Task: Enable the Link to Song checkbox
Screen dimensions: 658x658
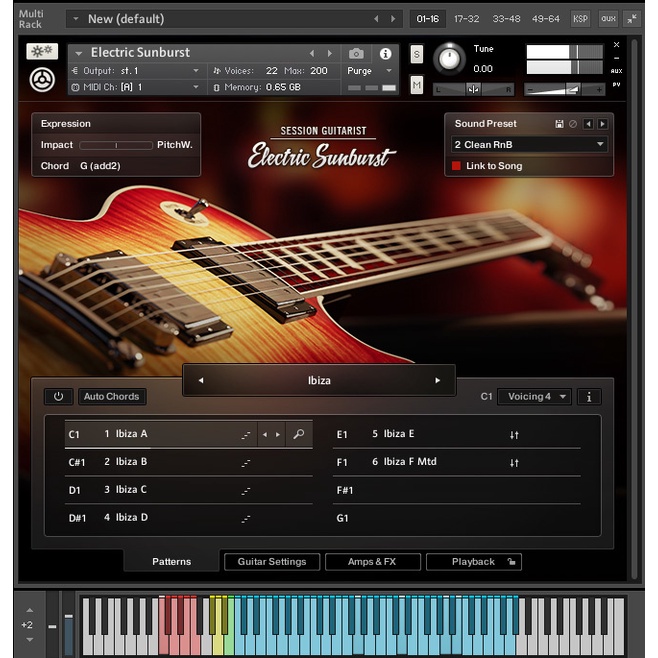Action: pos(456,166)
